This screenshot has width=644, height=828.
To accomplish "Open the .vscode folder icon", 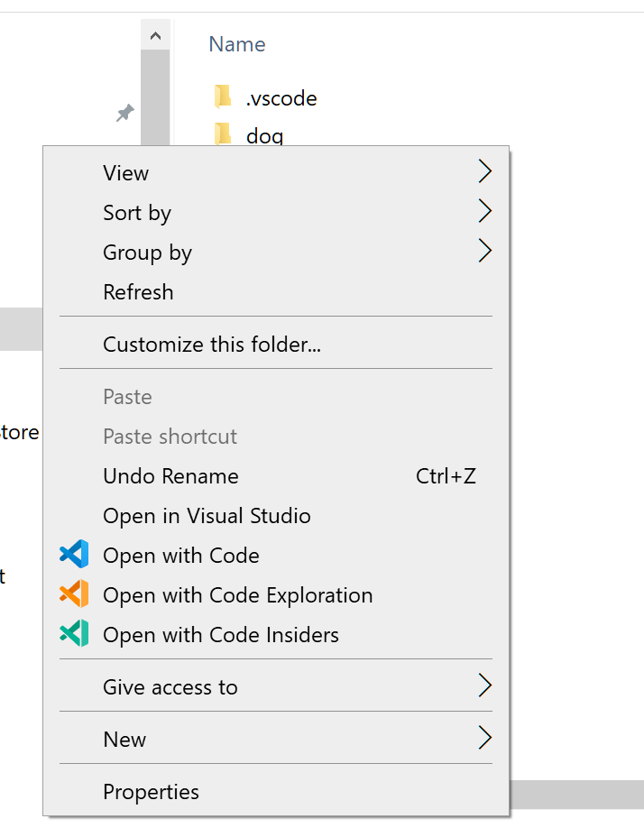I will (x=222, y=97).
